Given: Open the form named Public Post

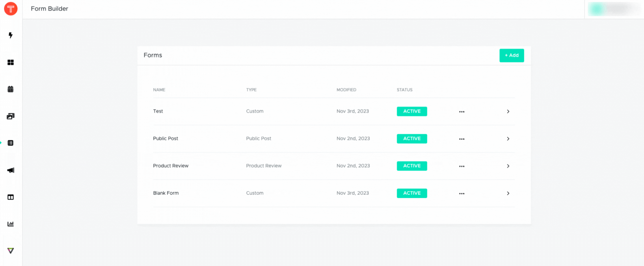Looking at the screenshot, I should (165, 138).
